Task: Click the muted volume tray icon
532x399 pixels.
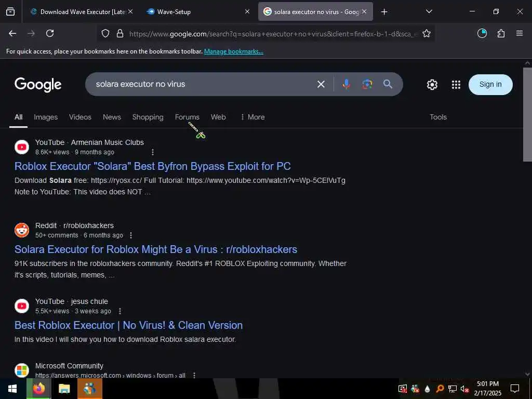Action: pos(464,389)
